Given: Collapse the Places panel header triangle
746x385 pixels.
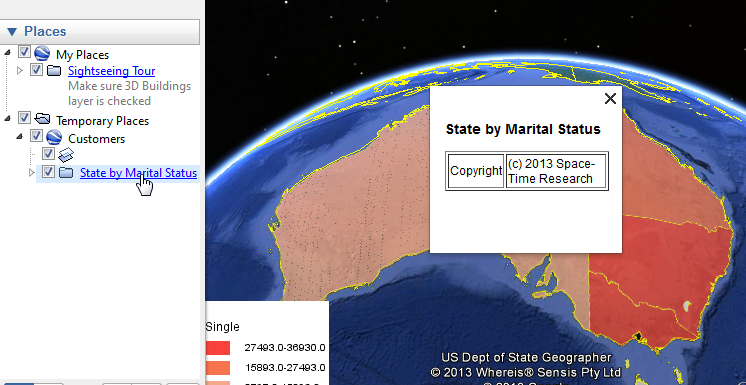Looking at the screenshot, I should (x=12, y=32).
